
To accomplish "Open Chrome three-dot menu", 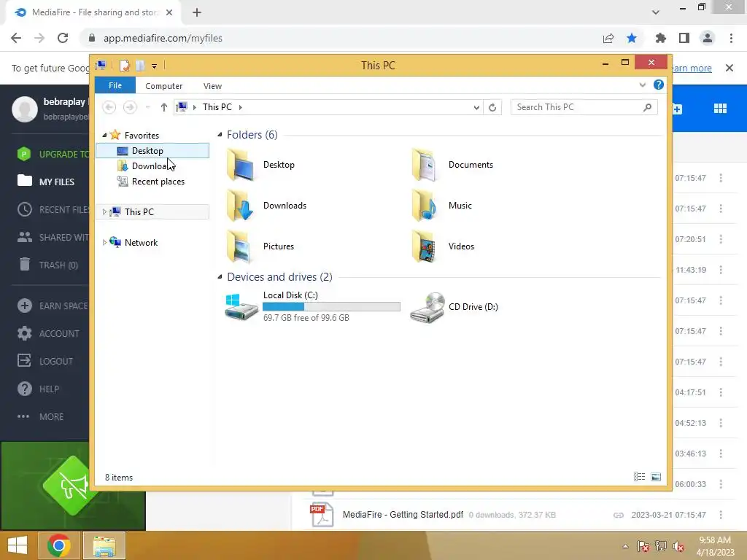I will tap(731, 38).
